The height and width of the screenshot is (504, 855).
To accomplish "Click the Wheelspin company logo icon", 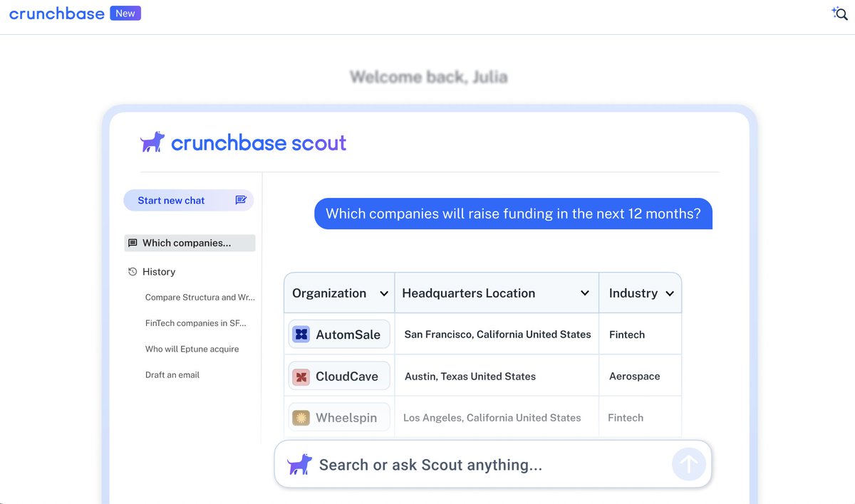I will (x=301, y=418).
